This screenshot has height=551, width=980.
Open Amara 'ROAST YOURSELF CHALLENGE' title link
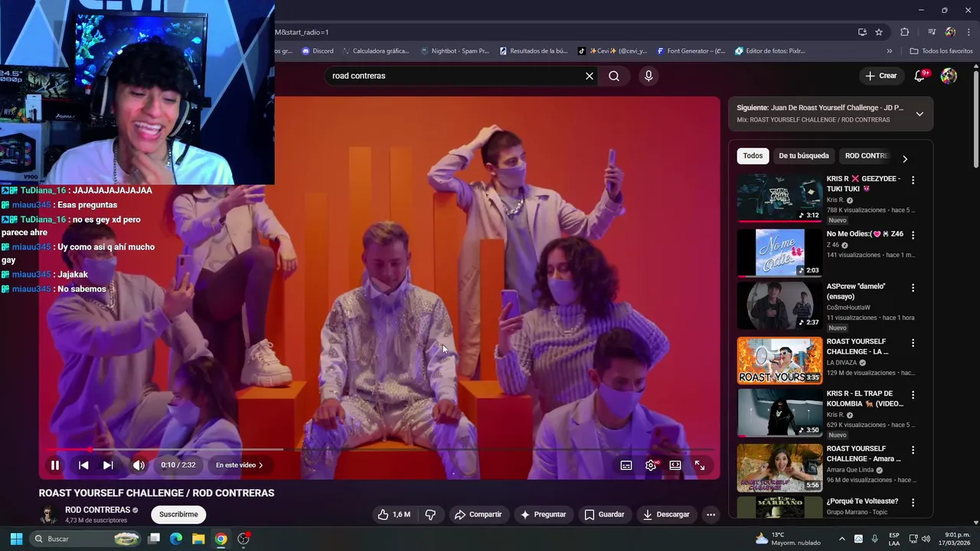coord(864,454)
